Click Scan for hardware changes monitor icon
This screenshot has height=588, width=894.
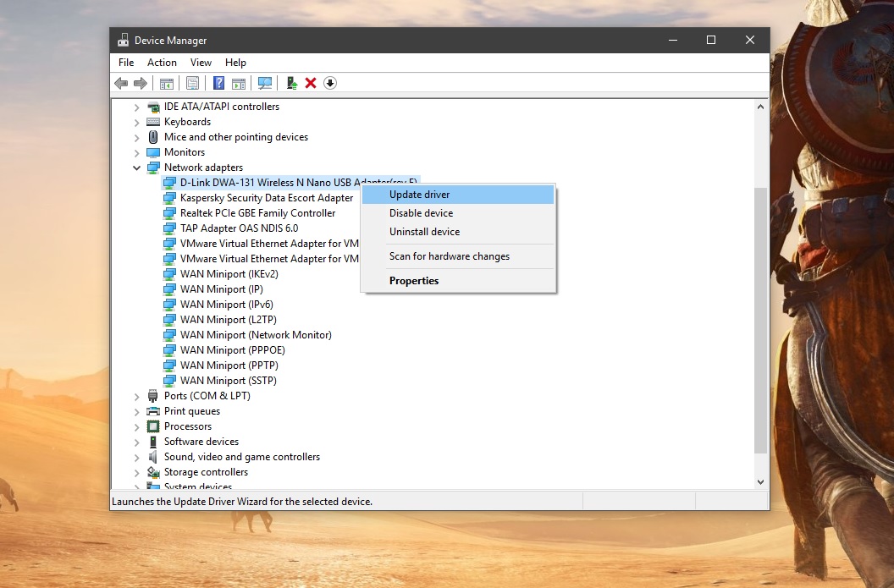tap(264, 83)
